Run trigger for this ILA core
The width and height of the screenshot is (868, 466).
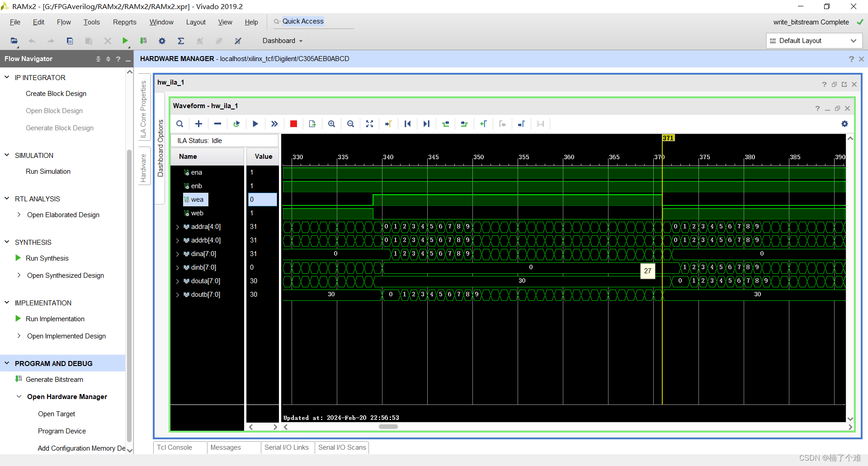[255, 124]
